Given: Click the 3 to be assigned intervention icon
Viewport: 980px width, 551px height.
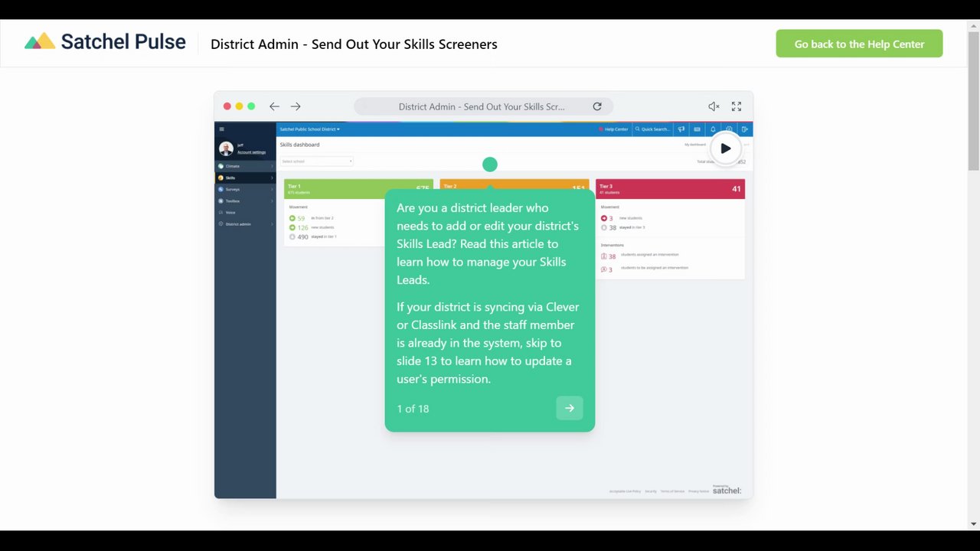Looking at the screenshot, I should point(604,269).
